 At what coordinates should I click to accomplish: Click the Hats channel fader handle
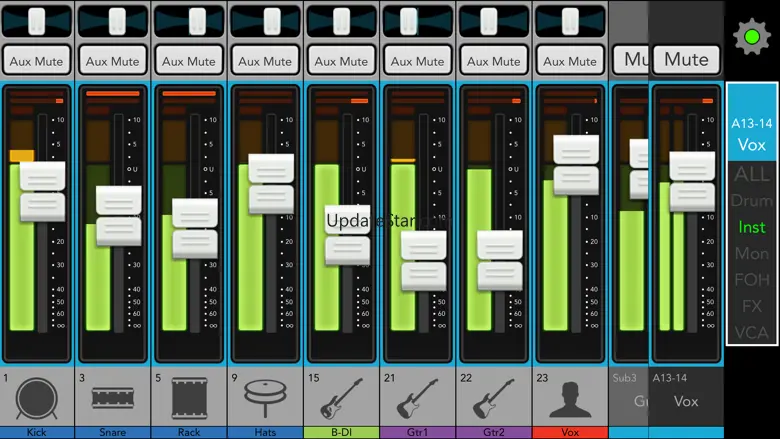271,184
